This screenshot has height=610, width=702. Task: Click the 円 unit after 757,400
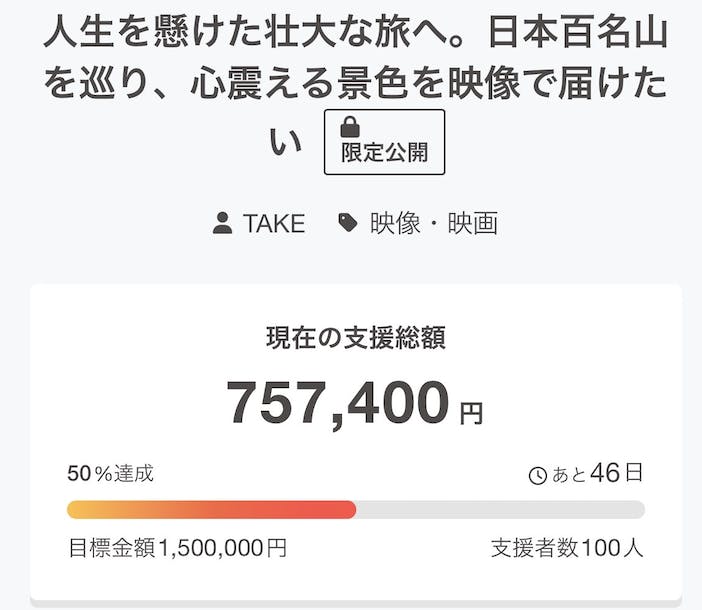[x=471, y=413]
